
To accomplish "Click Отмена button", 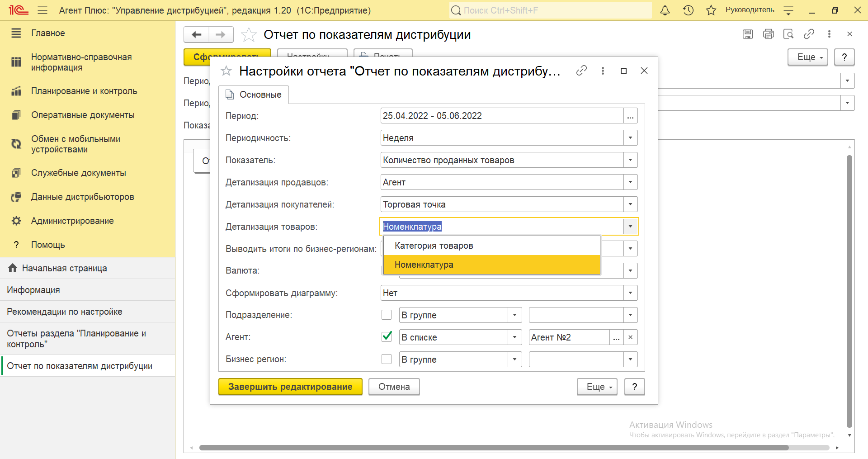I will (394, 387).
